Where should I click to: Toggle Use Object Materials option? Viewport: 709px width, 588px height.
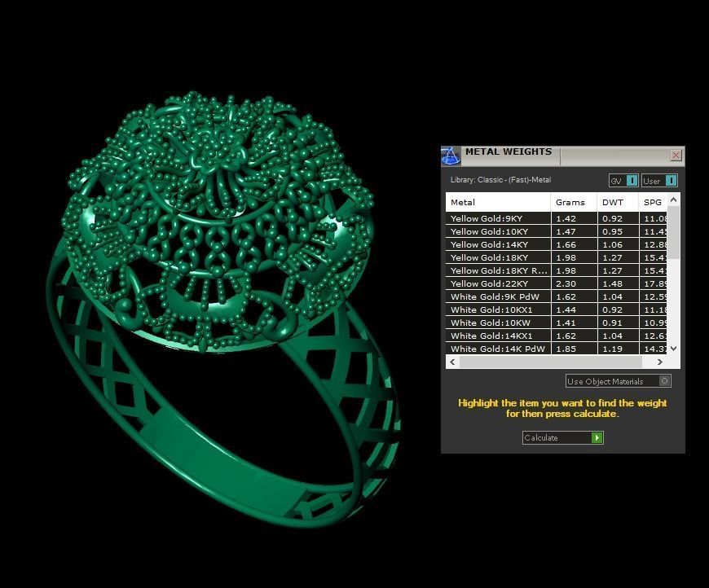pos(618,381)
